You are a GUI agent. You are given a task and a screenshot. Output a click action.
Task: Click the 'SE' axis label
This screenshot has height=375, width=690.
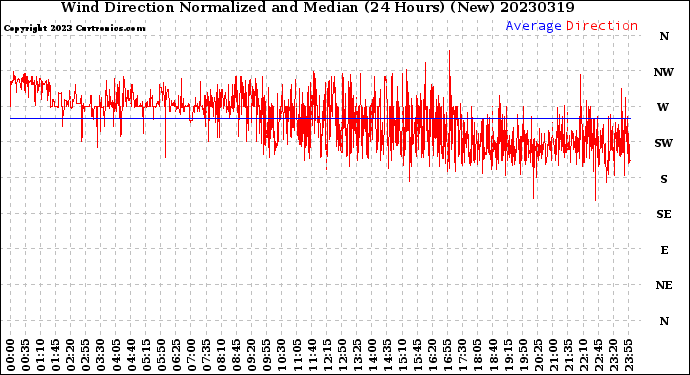coord(664,214)
